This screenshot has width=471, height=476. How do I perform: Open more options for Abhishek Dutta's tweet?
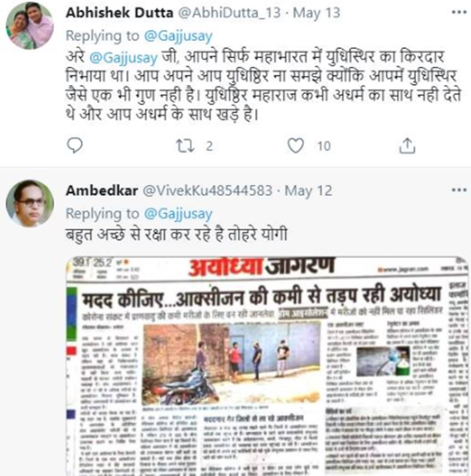pyautogui.click(x=459, y=12)
